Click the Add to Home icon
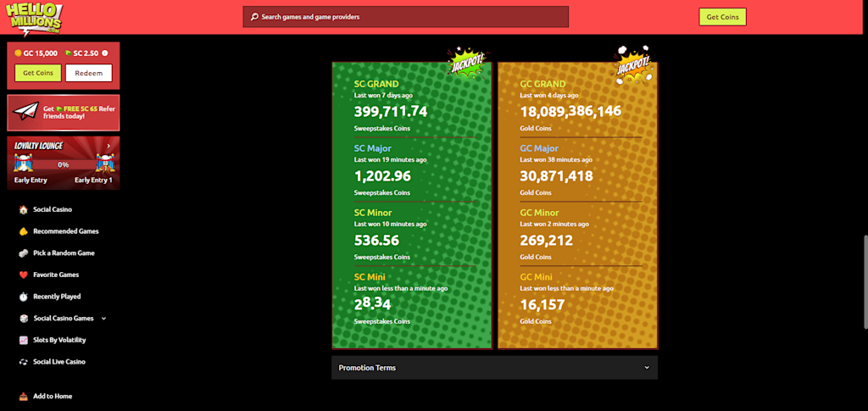This screenshot has height=411, width=868. click(x=23, y=396)
